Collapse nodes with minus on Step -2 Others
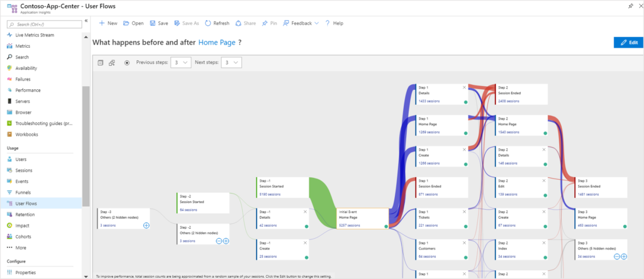Viewport: 644px width, 279px height. (x=219, y=241)
